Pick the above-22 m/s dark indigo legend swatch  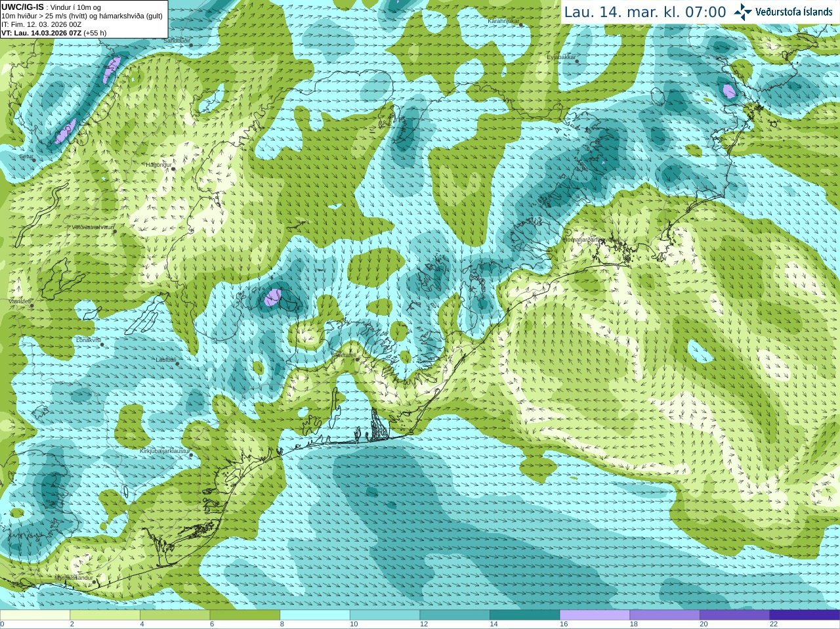coord(805,615)
